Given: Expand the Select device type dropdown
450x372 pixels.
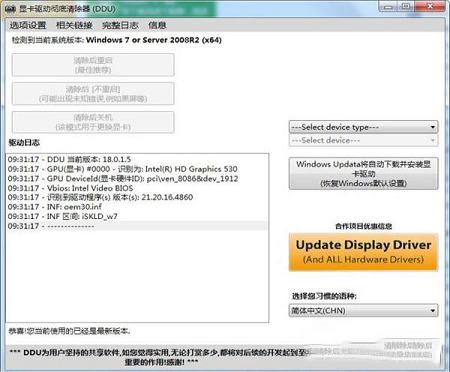Looking at the screenshot, I should tap(363, 127).
